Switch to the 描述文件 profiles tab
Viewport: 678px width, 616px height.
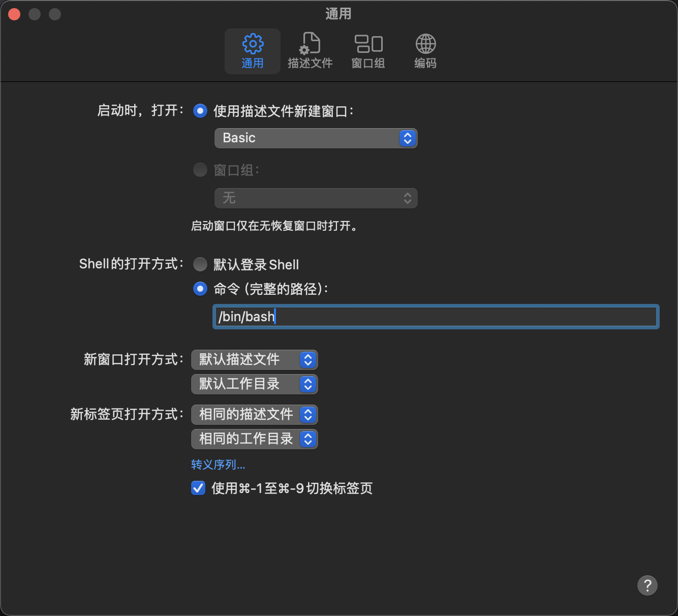[x=310, y=51]
